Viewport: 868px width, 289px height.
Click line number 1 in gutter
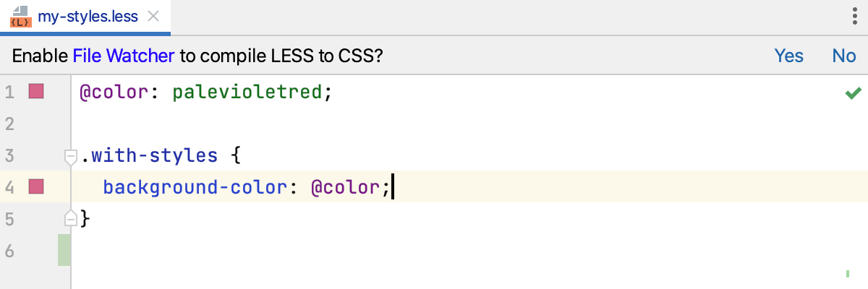pyautogui.click(x=9, y=92)
